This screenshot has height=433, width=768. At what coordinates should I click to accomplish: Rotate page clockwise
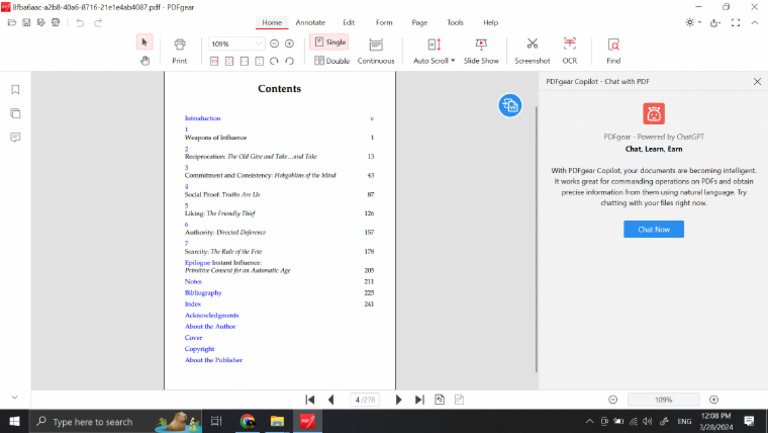tap(274, 61)
